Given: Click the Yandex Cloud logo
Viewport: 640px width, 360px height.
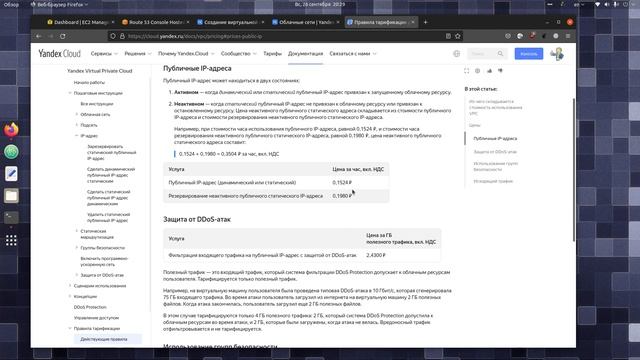Looking at the screenshot, I should (x=60, y=53).
